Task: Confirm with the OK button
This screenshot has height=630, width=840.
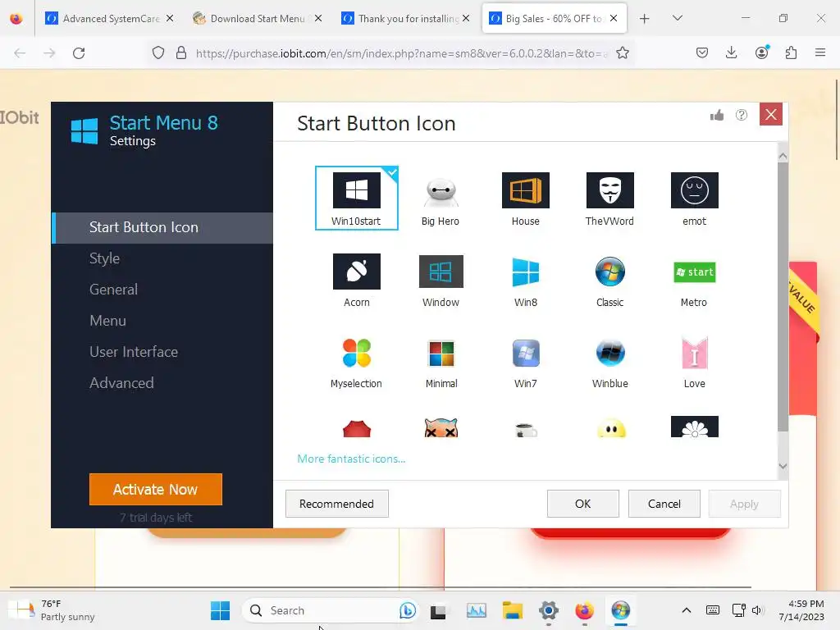Action: click(583, 504)
